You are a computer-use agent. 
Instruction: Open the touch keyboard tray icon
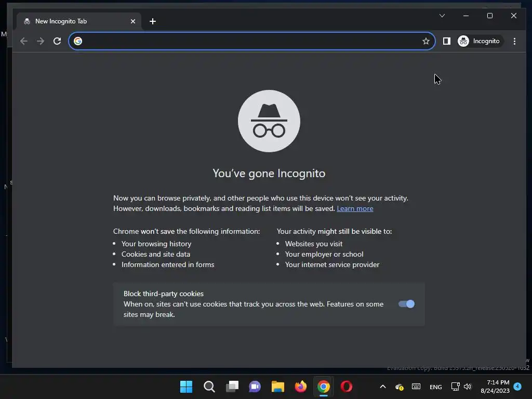[416, 387]
